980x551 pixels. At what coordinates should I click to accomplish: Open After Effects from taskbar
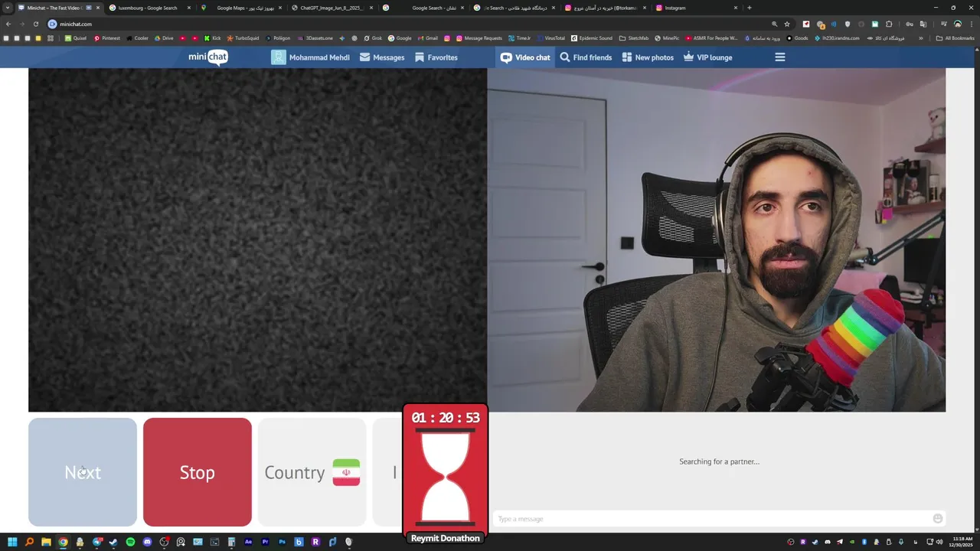[x=248, y=543]
